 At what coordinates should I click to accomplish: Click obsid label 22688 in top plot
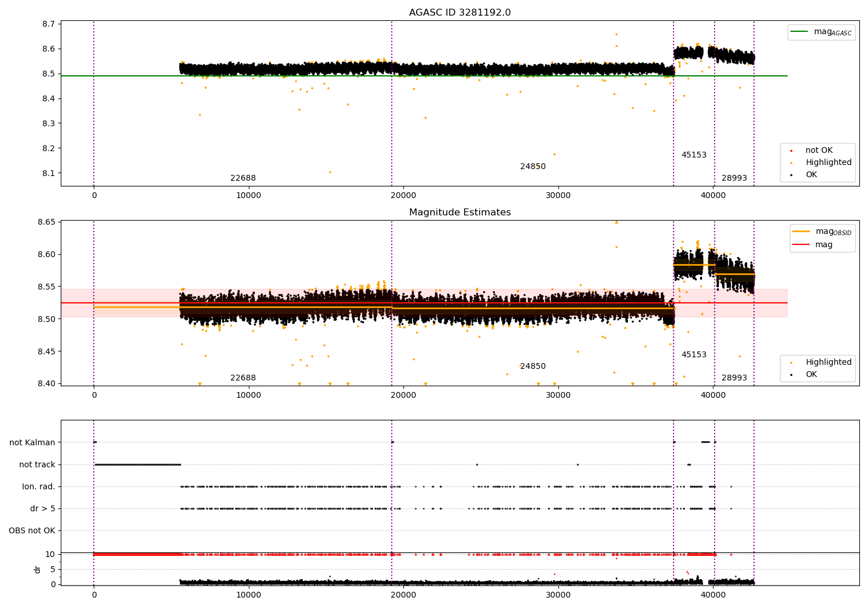point(243,178)
